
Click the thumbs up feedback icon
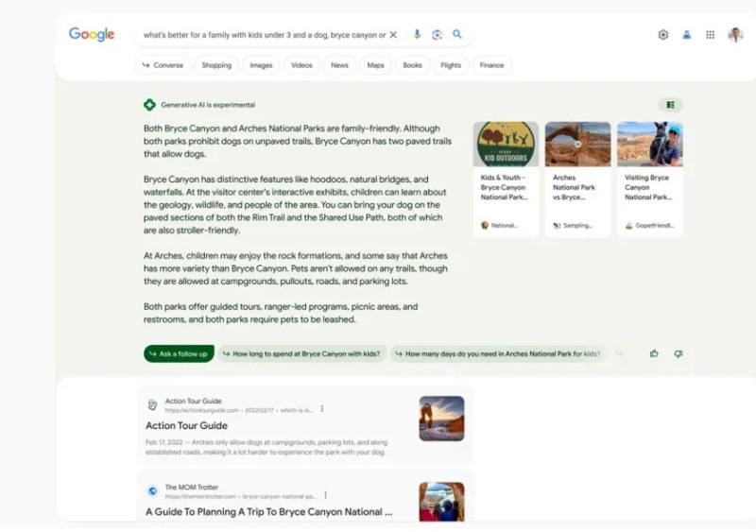(654, 353)
